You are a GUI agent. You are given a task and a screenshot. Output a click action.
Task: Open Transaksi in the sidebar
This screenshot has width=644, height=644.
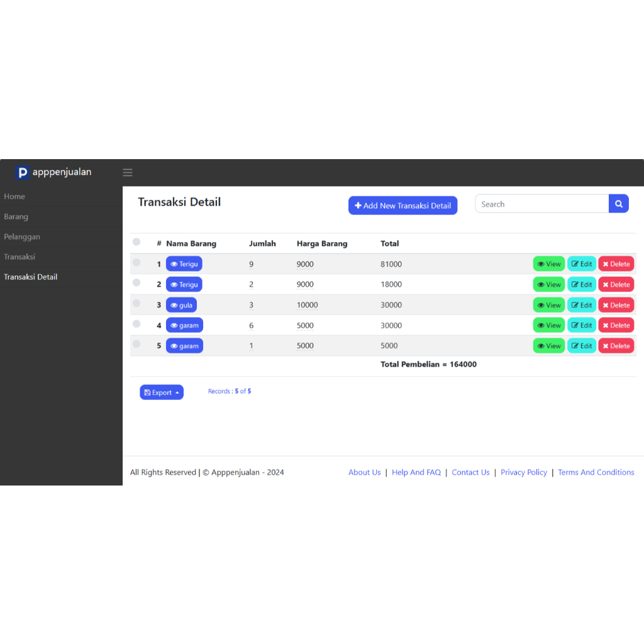(x=19, y=257)
